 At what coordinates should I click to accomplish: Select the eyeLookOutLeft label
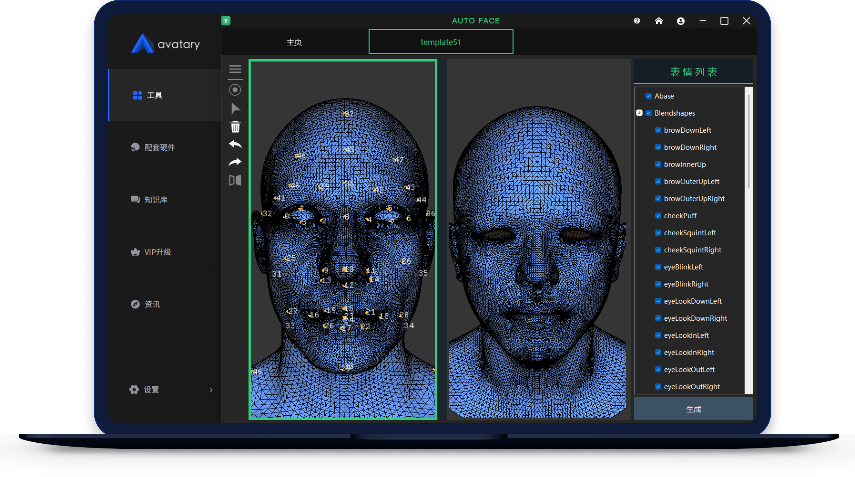(x=689, y=370)
